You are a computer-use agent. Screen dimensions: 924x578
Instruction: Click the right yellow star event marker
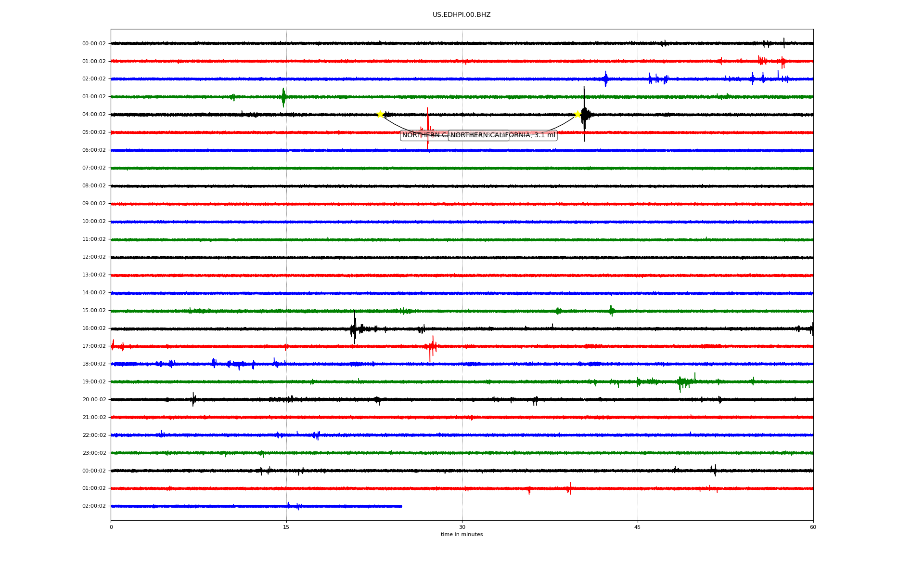577,114
